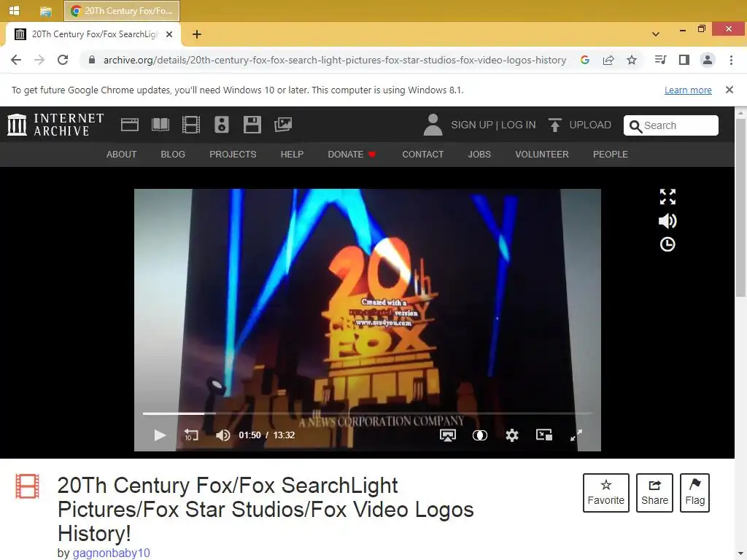Open the CONTACT menu item
Viewport: 747px width, 560px height.
coord(422,155)
